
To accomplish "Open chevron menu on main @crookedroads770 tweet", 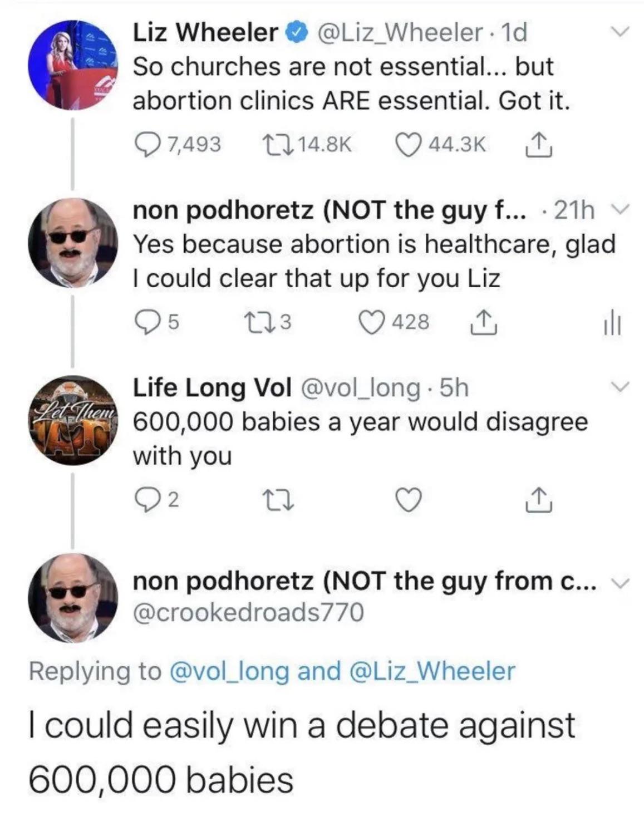I will coord(618,582).
